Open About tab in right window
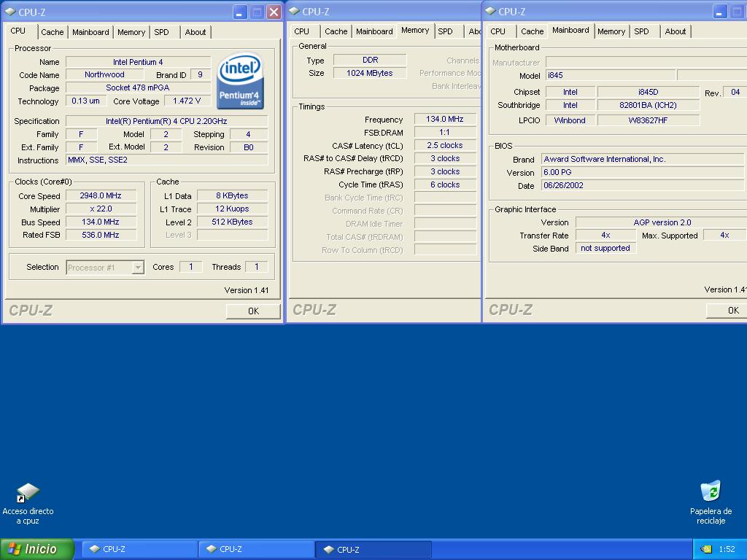The image size is (747, 560). [676, 31]
